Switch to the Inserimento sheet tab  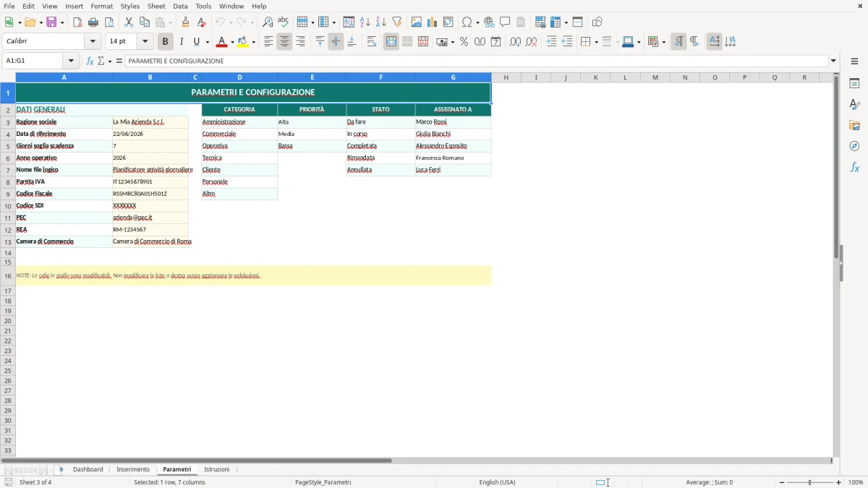click(x=133, y=470)
